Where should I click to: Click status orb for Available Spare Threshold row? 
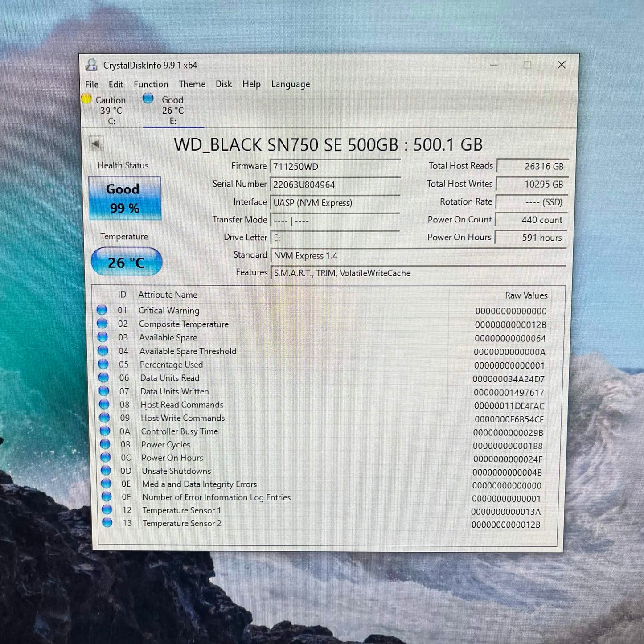tap(103, 351)
